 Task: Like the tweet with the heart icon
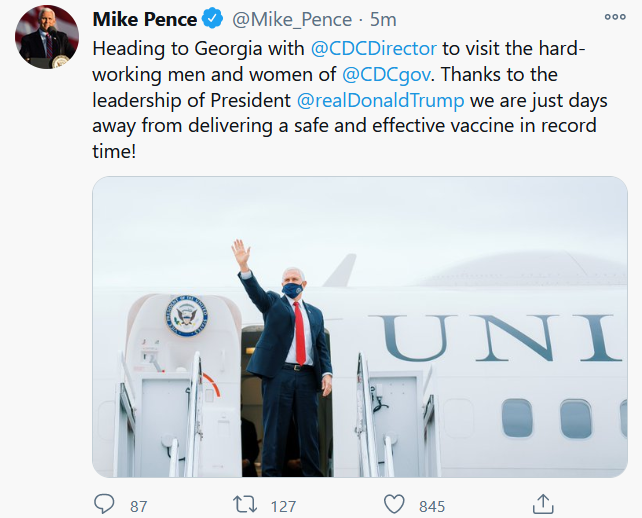point(394,504)
